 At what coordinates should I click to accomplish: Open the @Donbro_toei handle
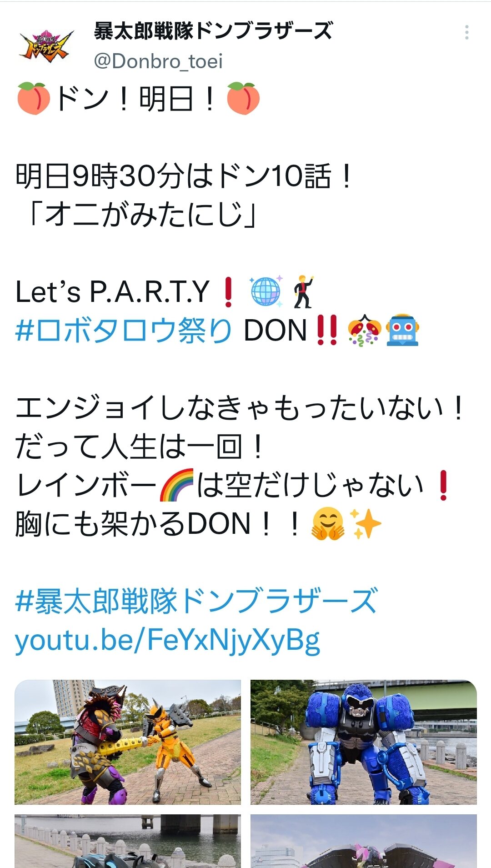pyautogui.click(x=158, y=61)
